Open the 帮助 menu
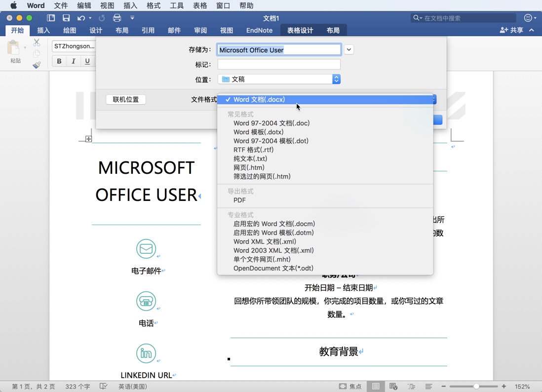 [246, 5]
